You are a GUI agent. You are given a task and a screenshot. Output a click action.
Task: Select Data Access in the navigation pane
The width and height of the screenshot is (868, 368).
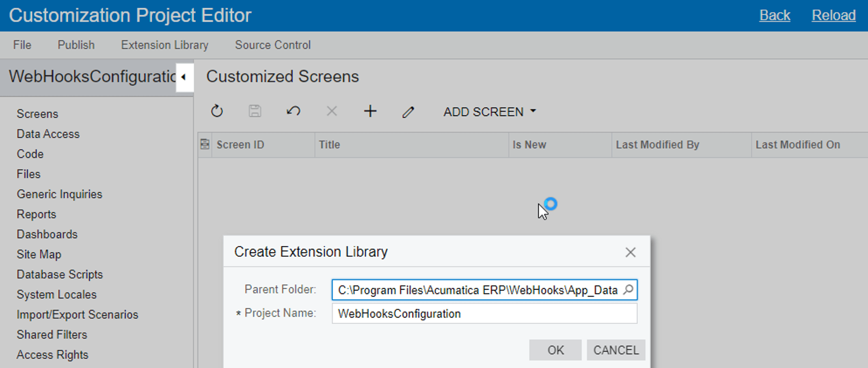coord(48,134)
